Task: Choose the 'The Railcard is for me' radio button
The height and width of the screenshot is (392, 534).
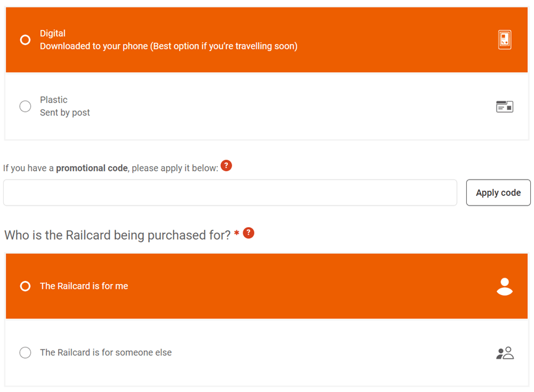Action: tap(25, 286)
